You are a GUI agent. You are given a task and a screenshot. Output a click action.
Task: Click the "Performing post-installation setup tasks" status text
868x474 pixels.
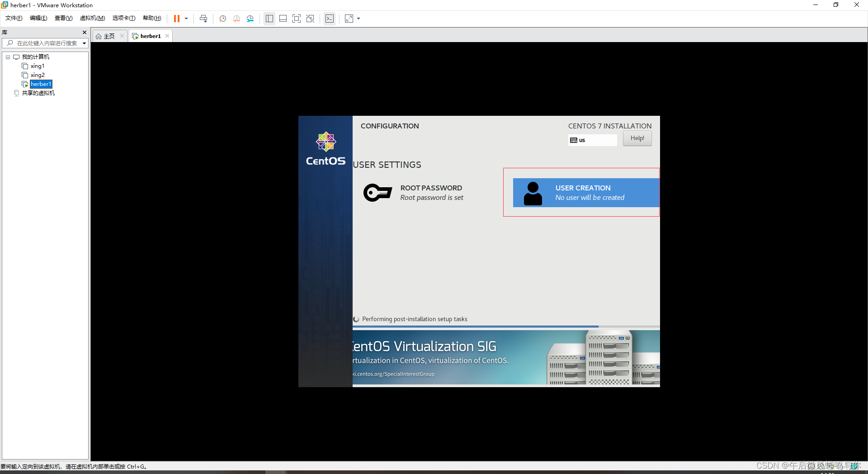point(415,319)
